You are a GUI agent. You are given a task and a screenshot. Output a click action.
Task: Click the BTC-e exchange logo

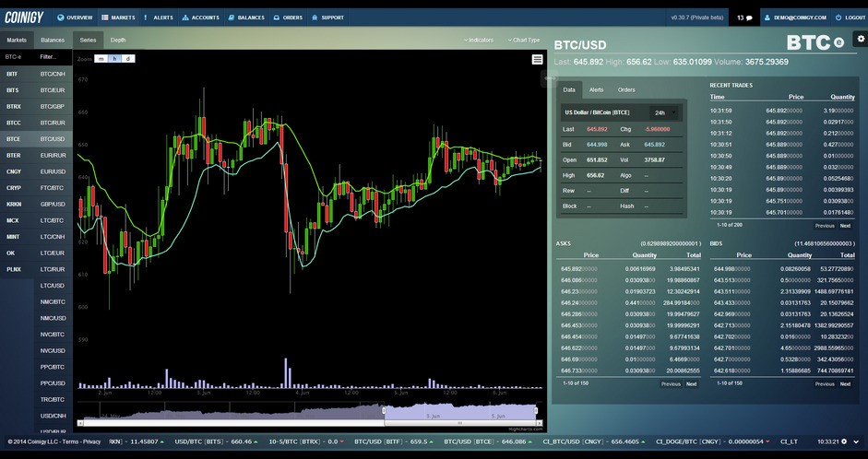pos(815,42)
